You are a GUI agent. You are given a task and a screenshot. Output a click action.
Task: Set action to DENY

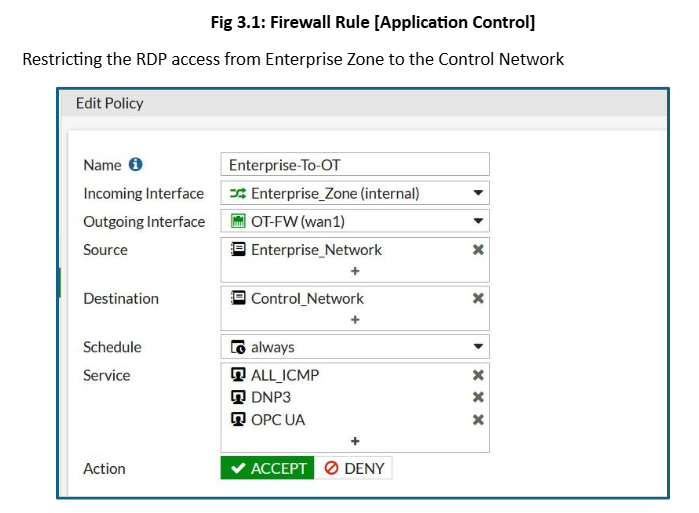[x=354, y=468]
